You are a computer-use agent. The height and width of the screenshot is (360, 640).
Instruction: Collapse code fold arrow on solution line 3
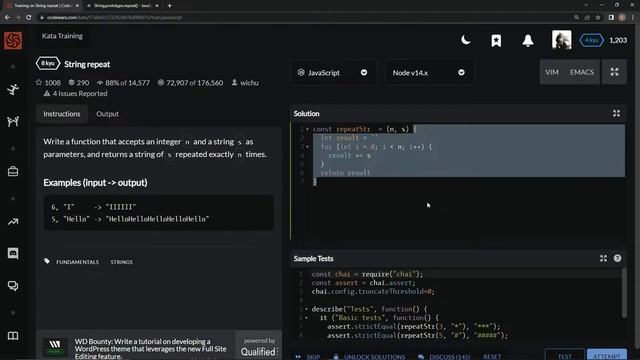[x=307, y=147]
